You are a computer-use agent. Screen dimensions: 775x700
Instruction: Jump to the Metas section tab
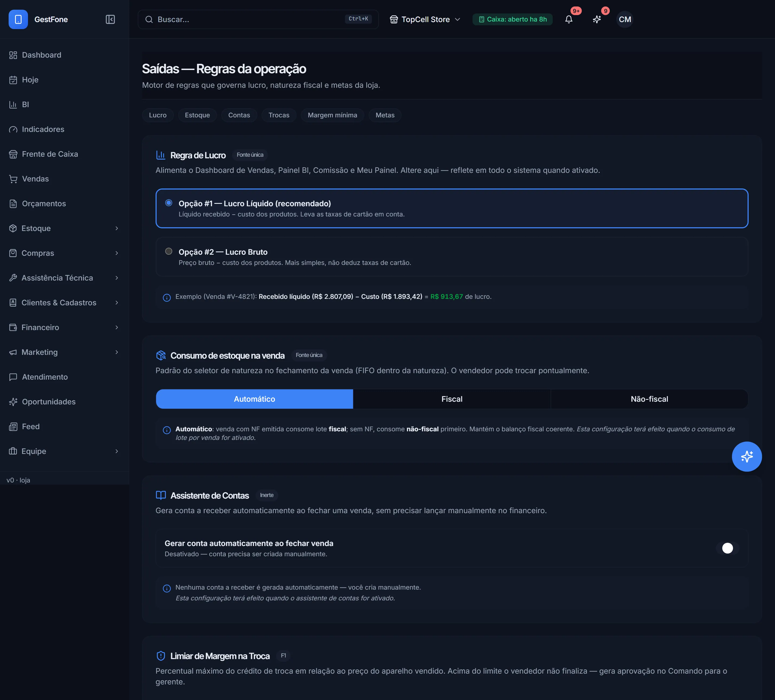pos(385,115)
